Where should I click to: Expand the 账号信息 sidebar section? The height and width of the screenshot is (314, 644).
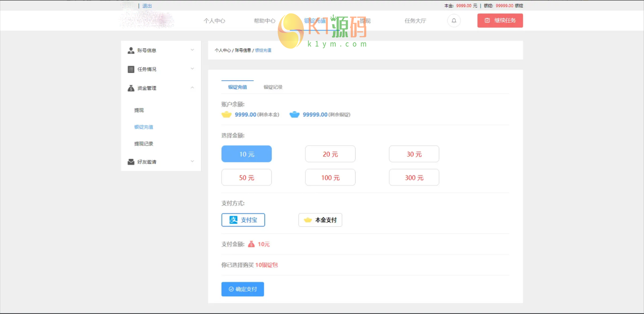pos(192,50)
